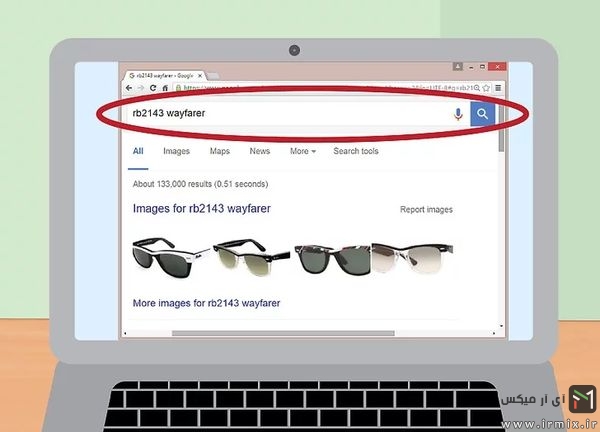The height and width of the screenshot is (432, 600).
Task: Click the vertical scrollbar thumb
Action: pyautogui.click(x=501, y=128)
